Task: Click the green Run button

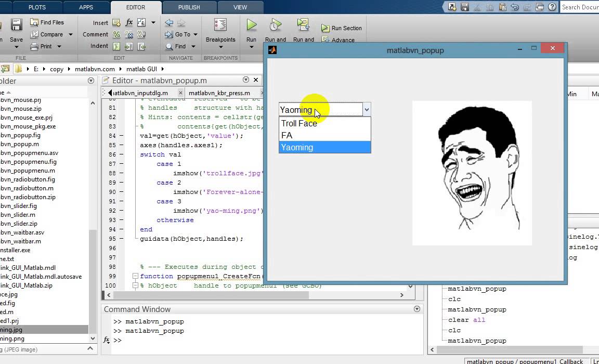Action: [x=251, y=25]
